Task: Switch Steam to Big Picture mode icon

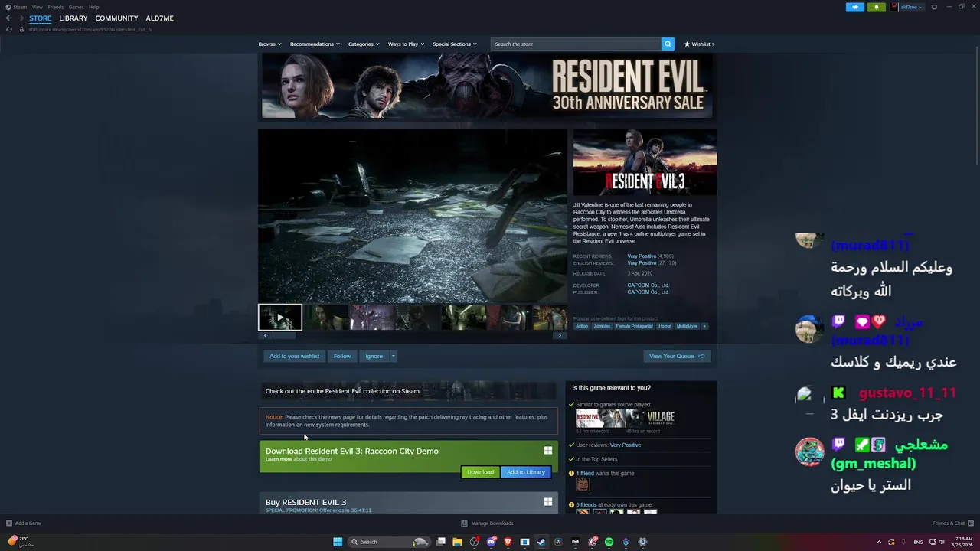Action: tap(934, 7)
